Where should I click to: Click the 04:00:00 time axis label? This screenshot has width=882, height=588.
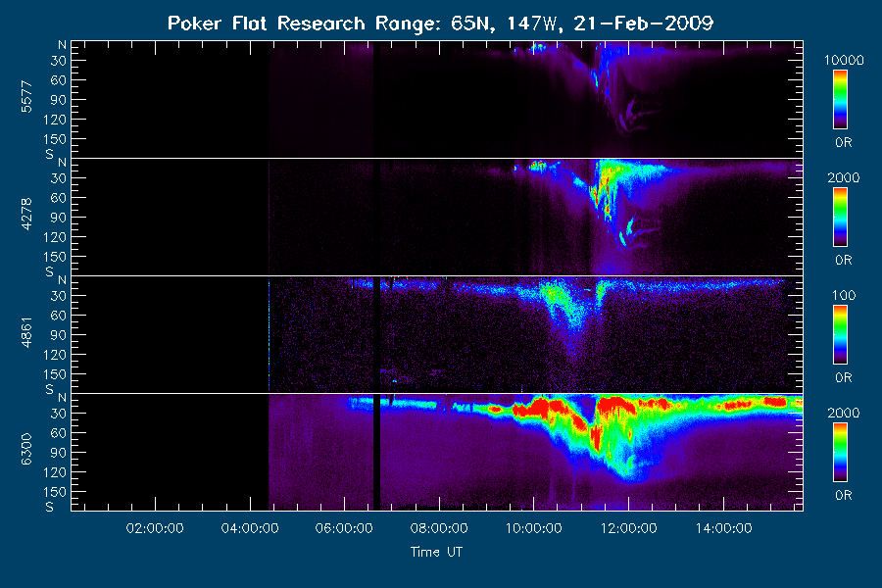tap(250, 528)
